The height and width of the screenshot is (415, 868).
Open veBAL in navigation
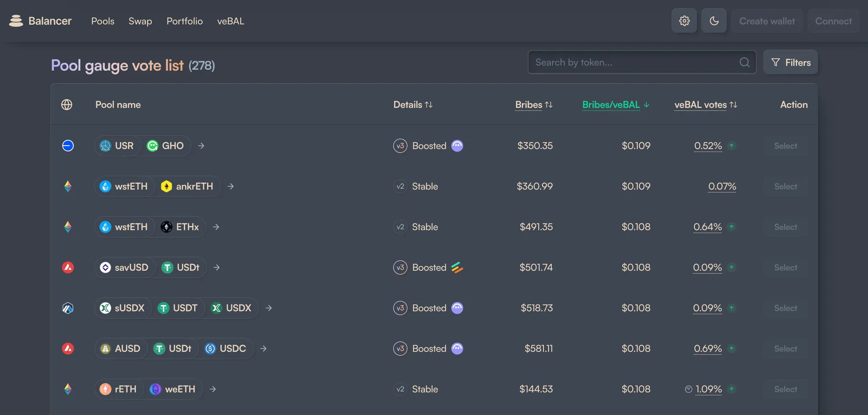point(231,21)
